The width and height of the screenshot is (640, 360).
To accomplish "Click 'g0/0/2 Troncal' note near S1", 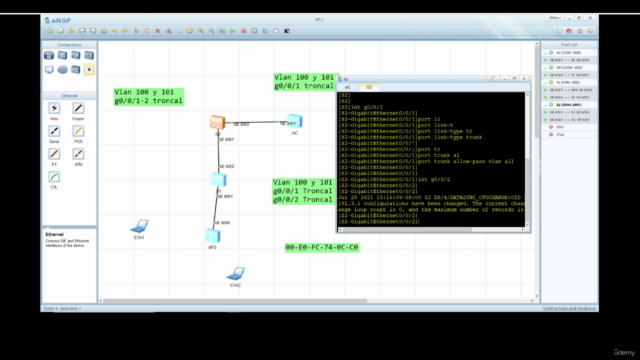I will (302, 200).
